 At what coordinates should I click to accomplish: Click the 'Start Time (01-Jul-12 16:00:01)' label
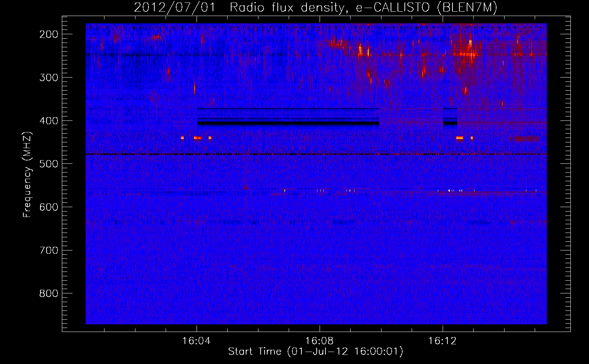coord(316,352)
